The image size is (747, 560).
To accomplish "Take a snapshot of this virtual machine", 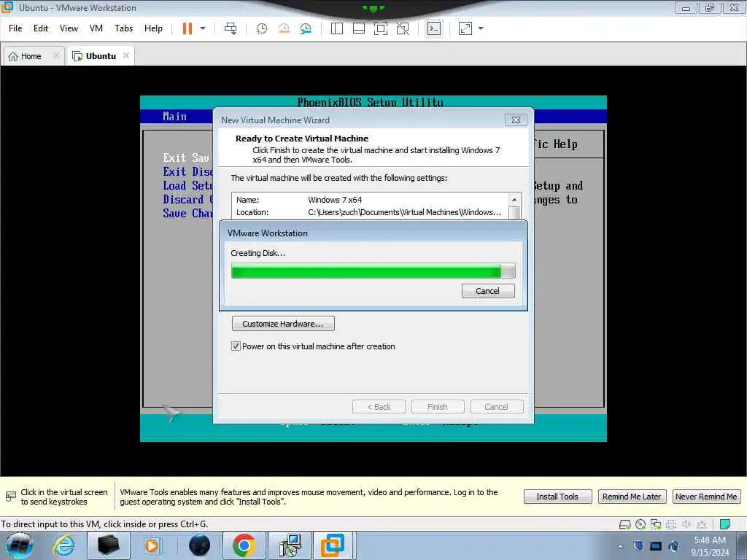I will tap(262, 28).
